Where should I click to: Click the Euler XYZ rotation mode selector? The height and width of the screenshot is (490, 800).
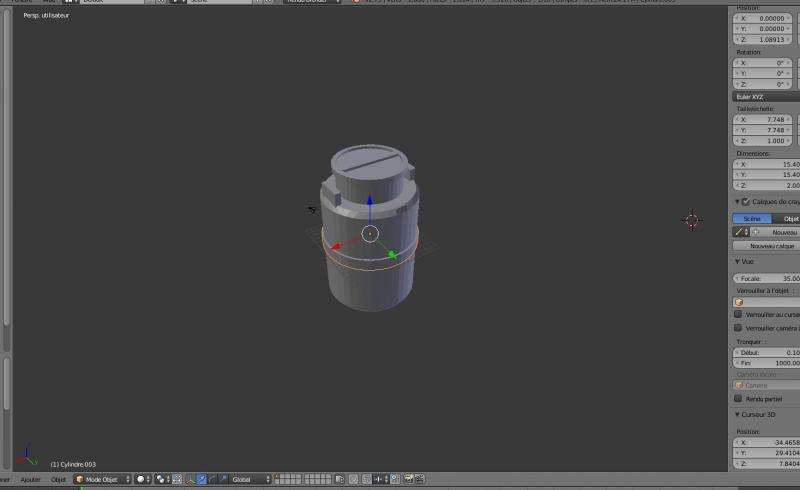766,97
